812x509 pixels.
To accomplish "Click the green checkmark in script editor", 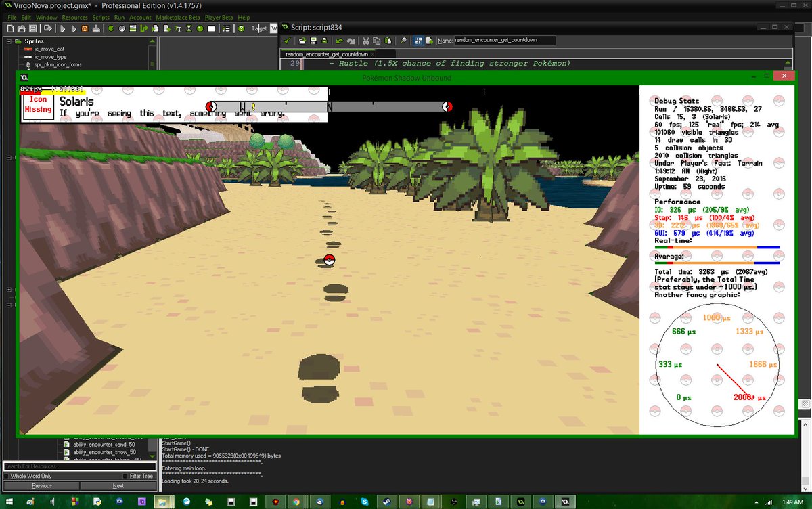I will coord(286,41).
